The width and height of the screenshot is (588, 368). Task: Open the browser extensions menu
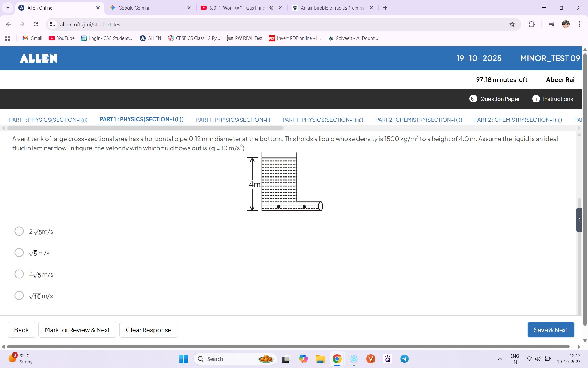point(532,24)
